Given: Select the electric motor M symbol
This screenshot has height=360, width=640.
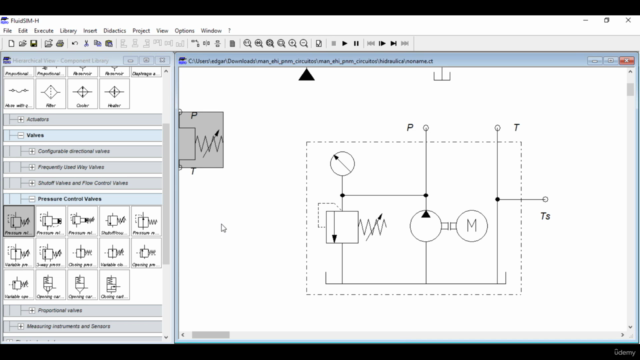Looking at the screenshot, I should pos(471,226).
